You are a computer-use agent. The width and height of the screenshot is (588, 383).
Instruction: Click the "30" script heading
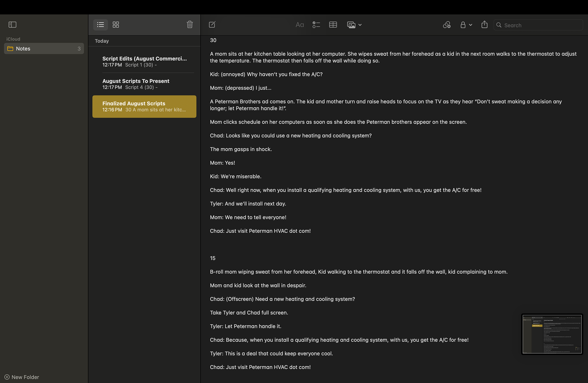point(213,40)
